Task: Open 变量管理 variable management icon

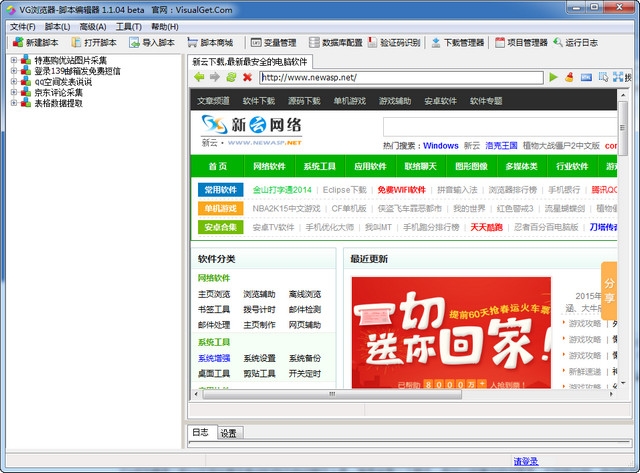Action: [x=256, y=42]
